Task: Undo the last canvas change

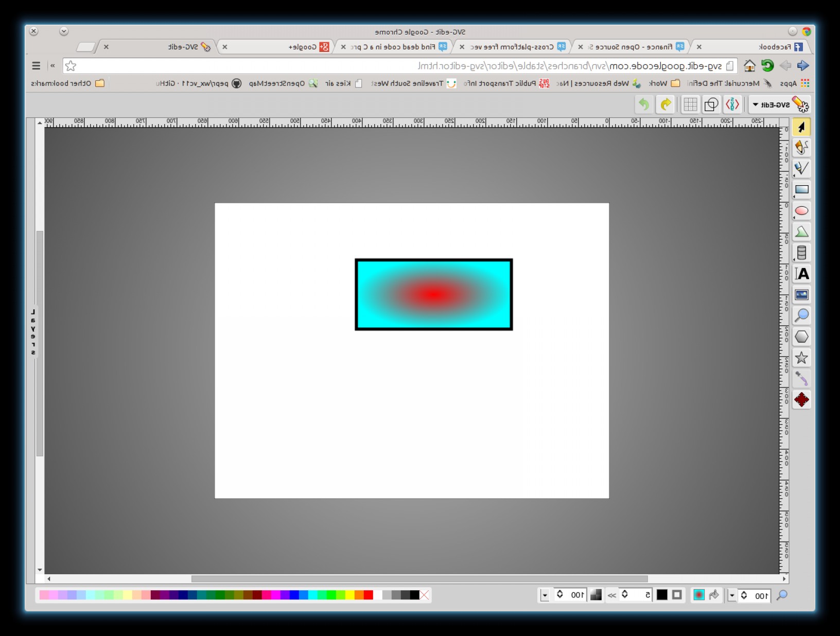Action: tap(643, 104)
